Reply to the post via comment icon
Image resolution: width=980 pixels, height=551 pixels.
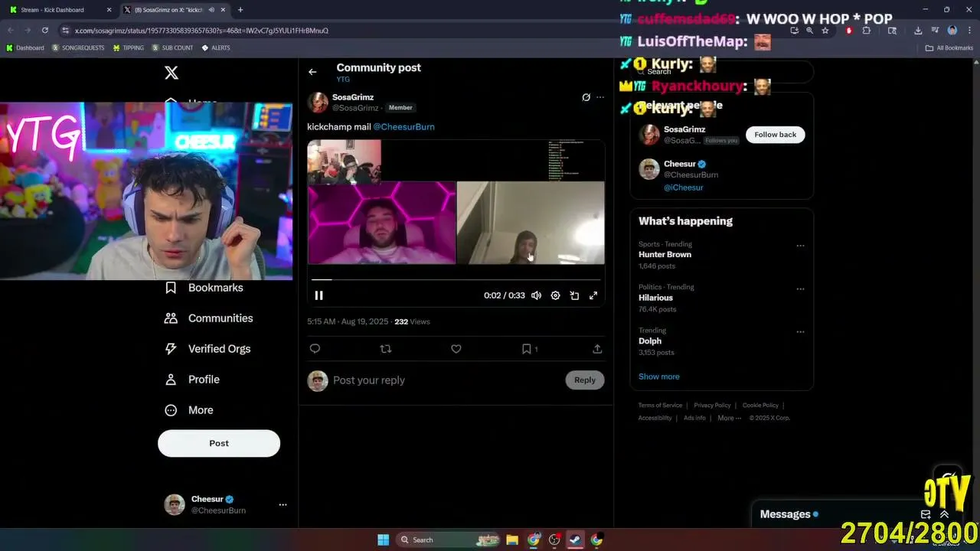(315, 349)
